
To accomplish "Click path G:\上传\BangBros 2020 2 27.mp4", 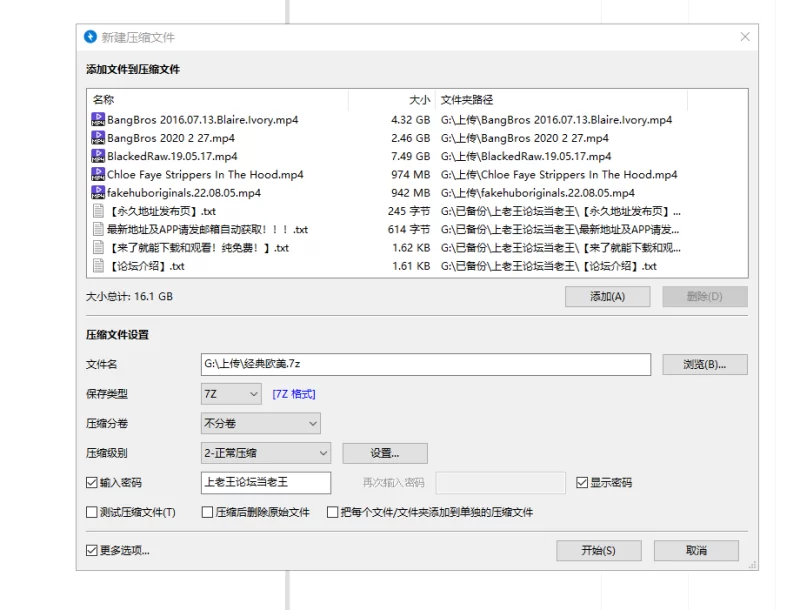I will pyautogui.click(x=524, y=138).
